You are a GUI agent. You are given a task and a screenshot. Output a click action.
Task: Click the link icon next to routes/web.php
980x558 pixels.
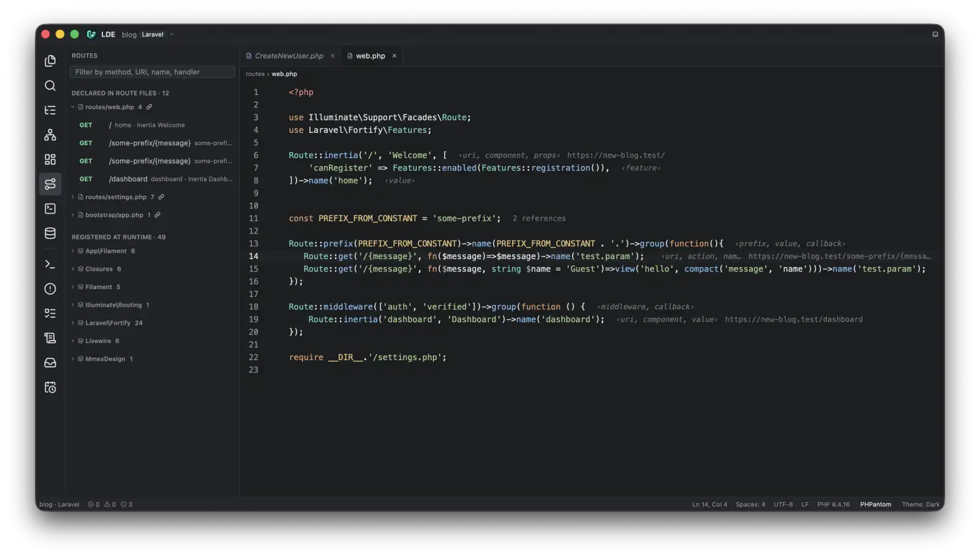[x=149, y=107]
